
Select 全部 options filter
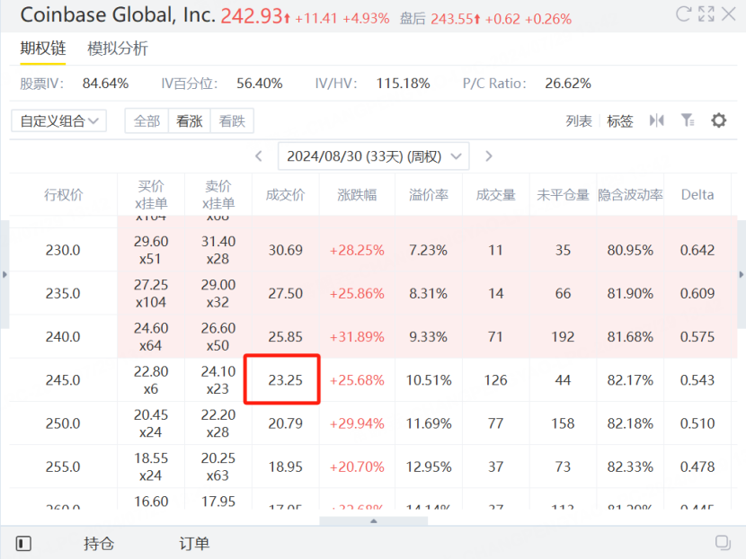click(x=147, y=120)
